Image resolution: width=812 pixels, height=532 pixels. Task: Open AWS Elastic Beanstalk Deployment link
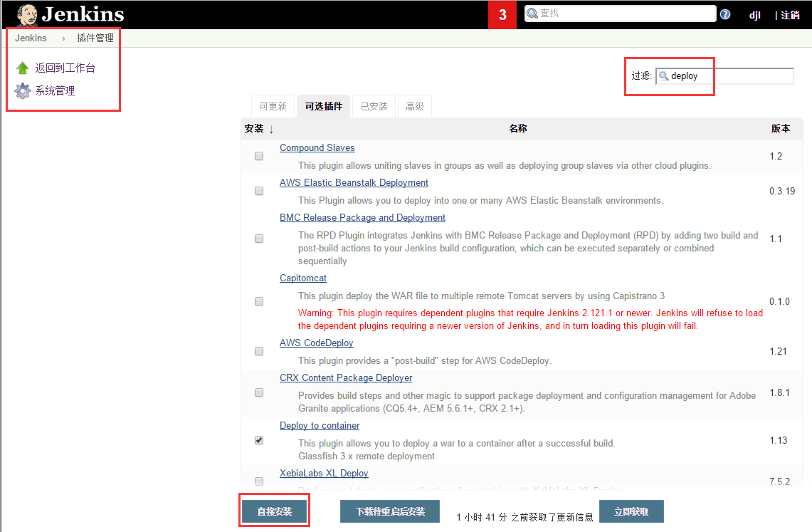pyautogui.click(x=354, y=182)
